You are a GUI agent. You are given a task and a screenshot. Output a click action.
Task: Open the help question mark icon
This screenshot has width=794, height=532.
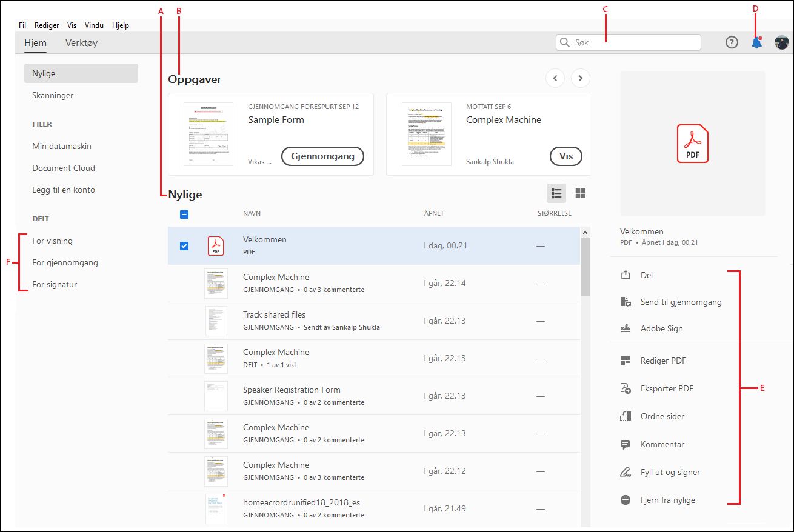tap(732, 42)
